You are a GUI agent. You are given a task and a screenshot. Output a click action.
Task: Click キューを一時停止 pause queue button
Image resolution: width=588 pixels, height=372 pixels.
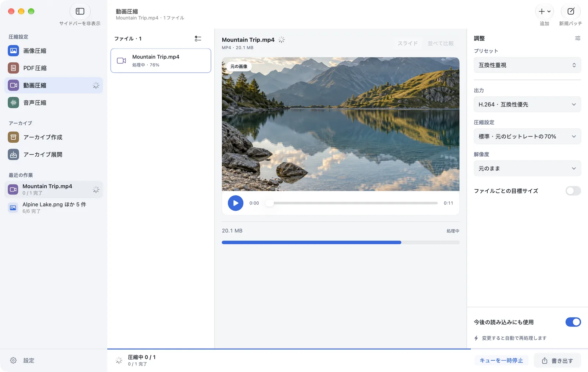[501, 361]
